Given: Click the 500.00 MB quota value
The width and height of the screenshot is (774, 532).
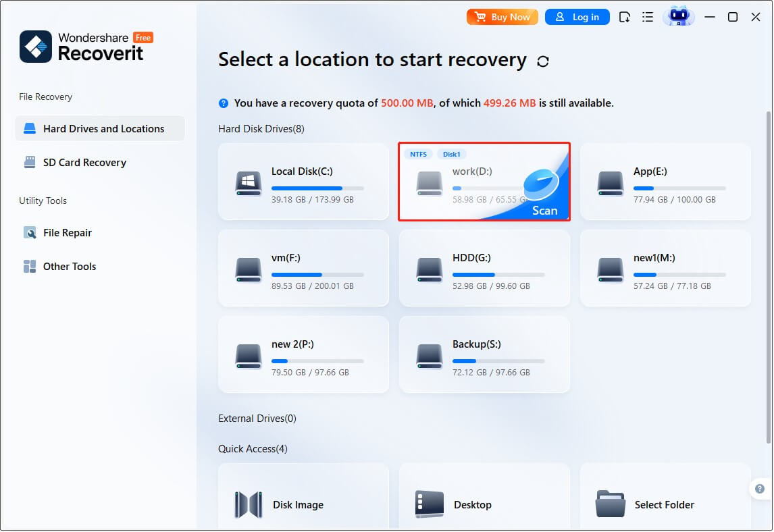Looking at the screenshot, I should pyautogui.click(x=407, y=103).
